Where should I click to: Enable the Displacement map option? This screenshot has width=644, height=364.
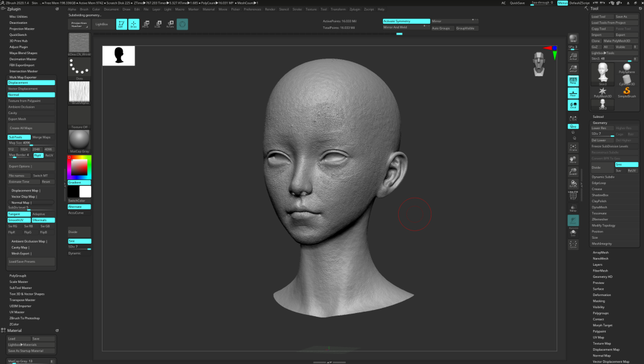[31, 82]
